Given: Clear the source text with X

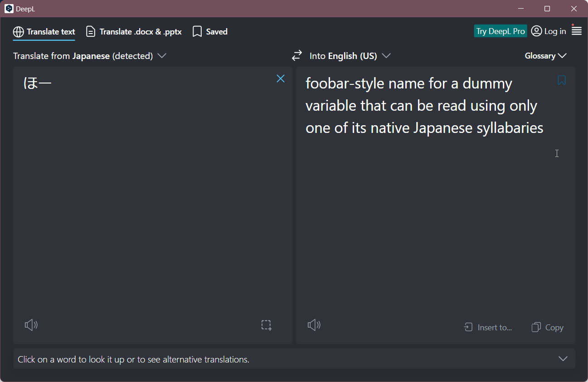Looking at the screenshot, I should [x=281, y=78].
